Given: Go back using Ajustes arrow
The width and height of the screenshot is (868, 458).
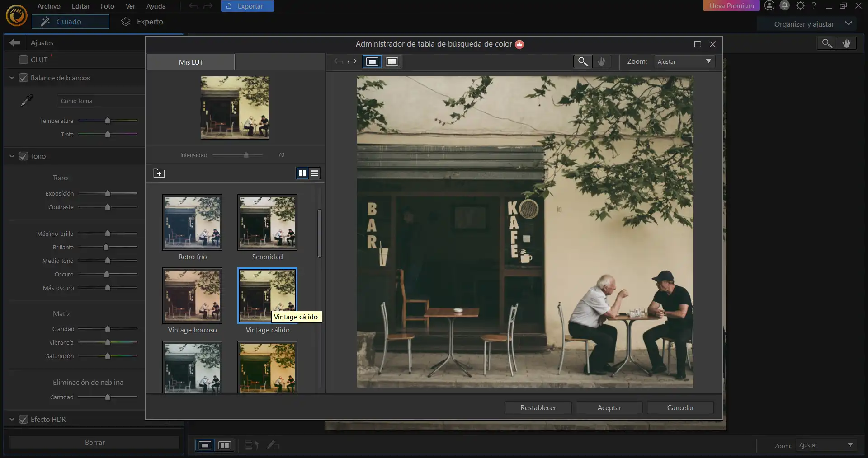Looking at the screenshot, I should pos(14,43).
